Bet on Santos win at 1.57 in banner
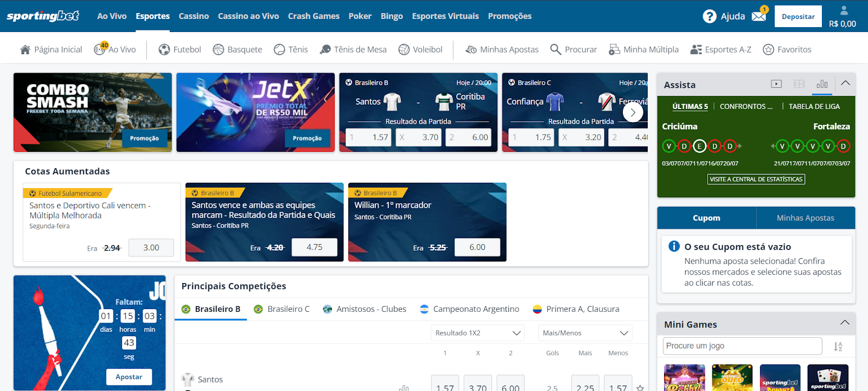This screenshot has width=868, height=391. [368, 137]
